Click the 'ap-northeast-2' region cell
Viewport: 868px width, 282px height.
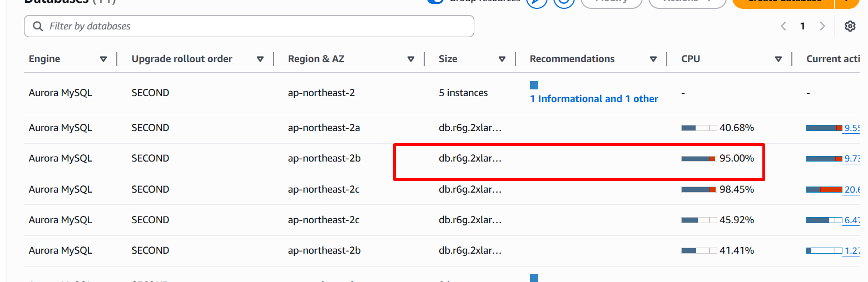[321, 93]
